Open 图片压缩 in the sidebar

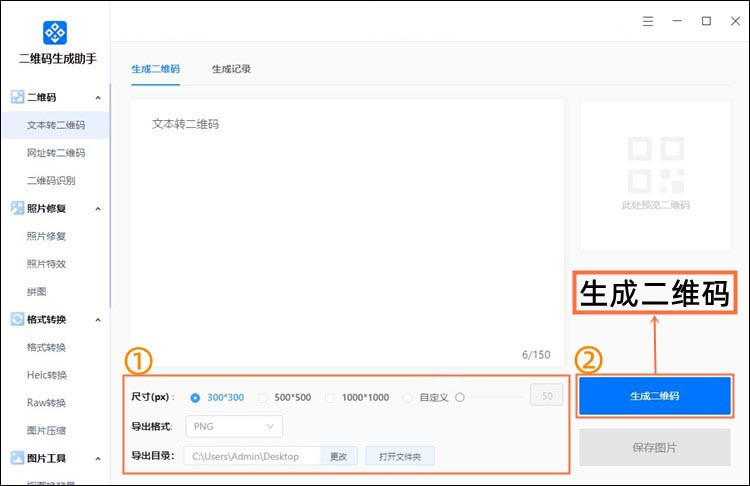46,430
